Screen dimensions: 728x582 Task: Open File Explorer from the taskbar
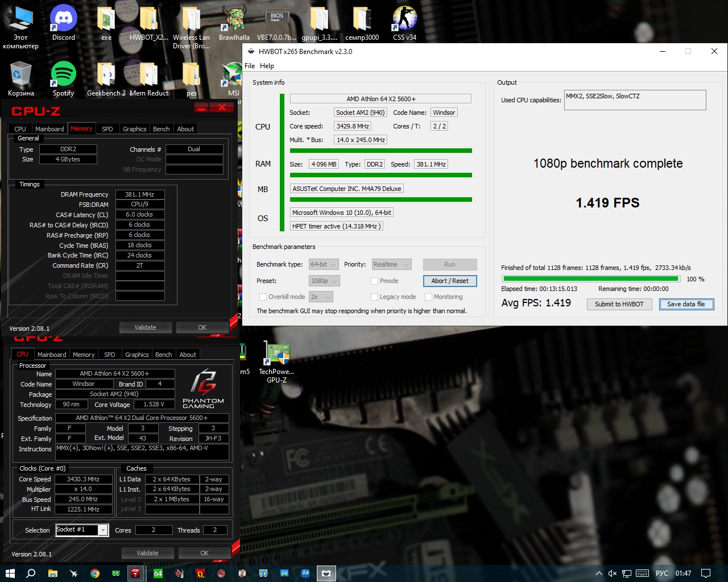point(52,573)
